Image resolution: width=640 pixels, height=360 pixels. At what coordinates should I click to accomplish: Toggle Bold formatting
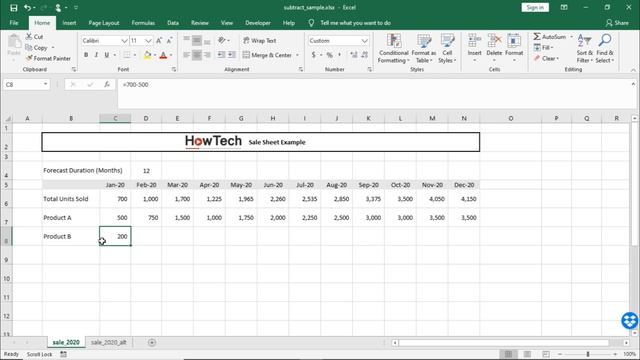[x=86, y=55]
